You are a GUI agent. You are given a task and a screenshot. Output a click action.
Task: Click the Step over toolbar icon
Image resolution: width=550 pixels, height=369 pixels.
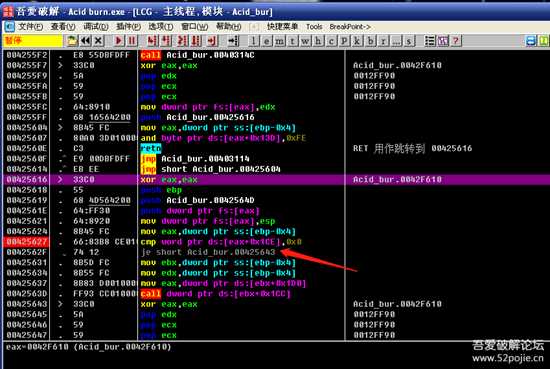(x=166, y=41)
